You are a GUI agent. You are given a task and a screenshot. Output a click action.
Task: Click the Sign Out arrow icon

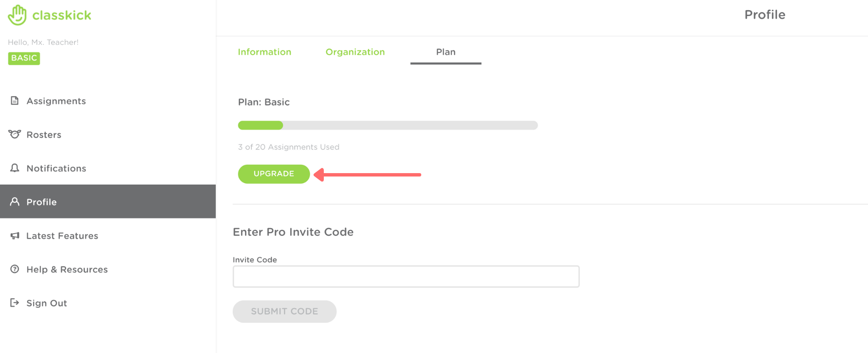(15, 303)
